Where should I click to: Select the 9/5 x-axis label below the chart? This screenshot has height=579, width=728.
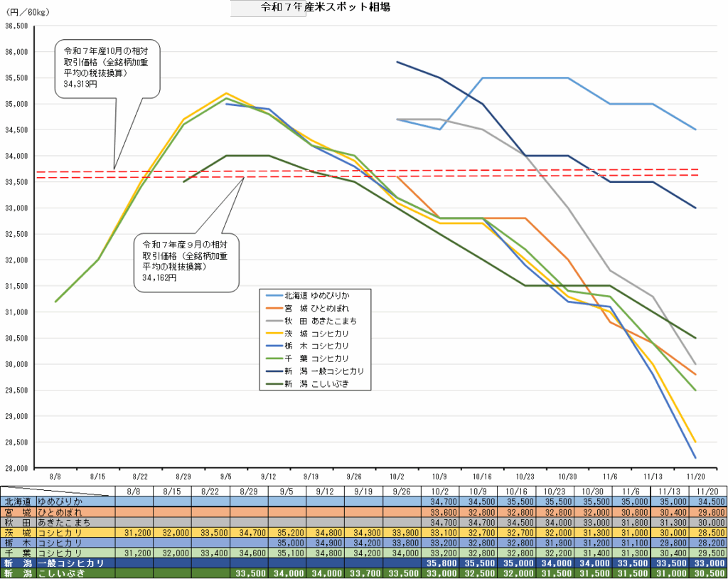pos(225,477)
